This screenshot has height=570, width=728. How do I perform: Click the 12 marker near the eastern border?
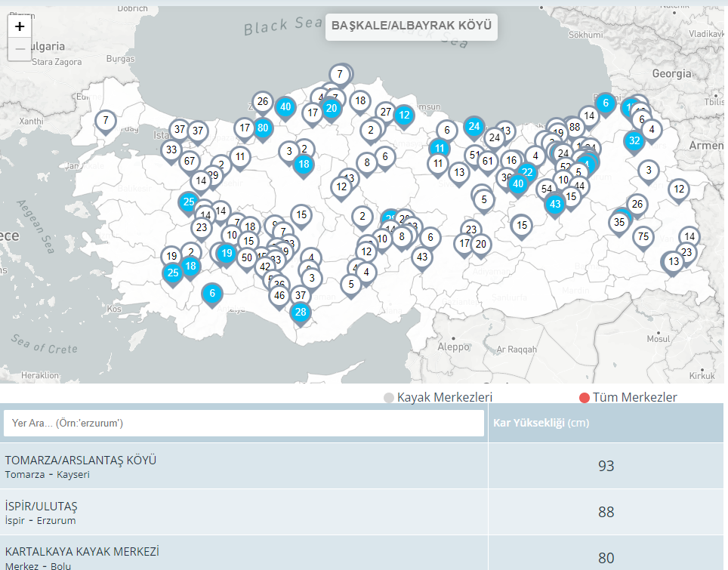[x=679, y=189]
